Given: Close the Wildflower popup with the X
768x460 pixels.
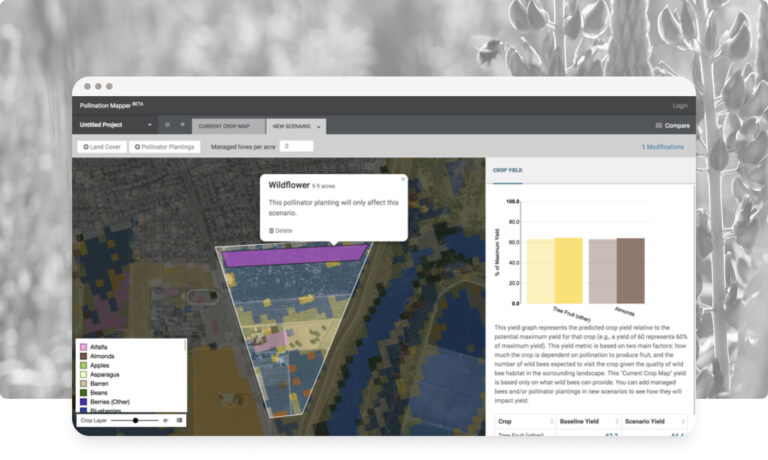Looking at the screenshot, I should point(403,180).
